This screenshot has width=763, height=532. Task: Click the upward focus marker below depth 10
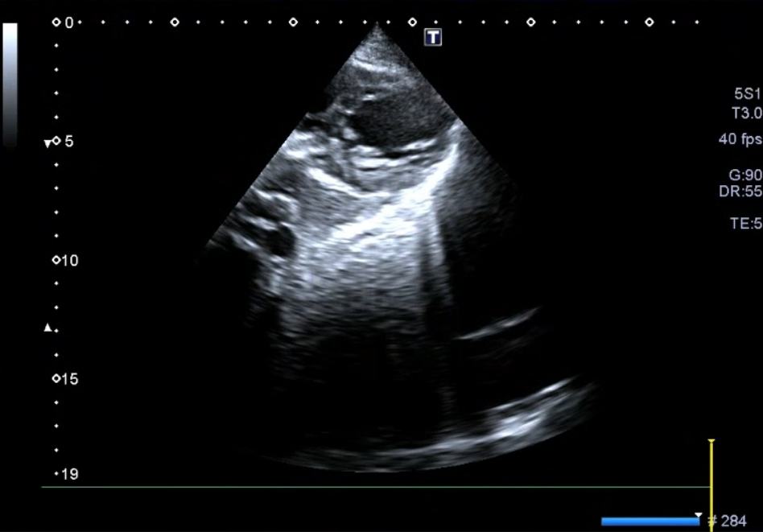click(x=47, y=328)
